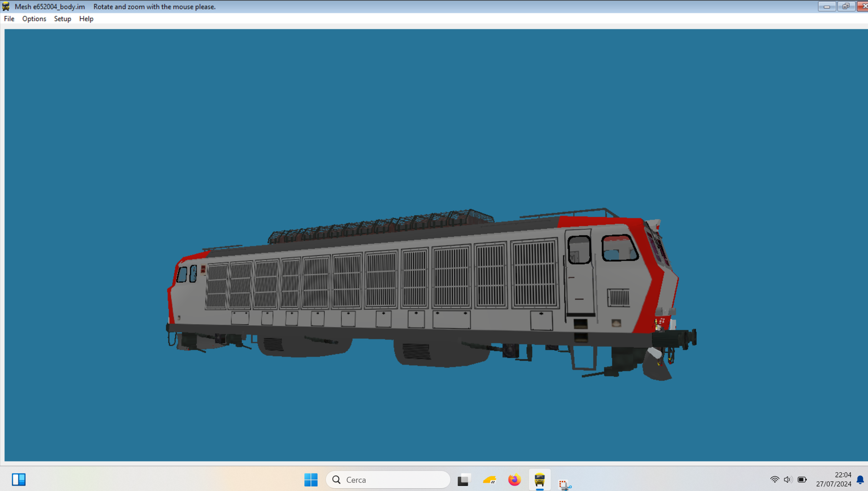
Task: Open the Setup menu
Action: pos(63,19)
